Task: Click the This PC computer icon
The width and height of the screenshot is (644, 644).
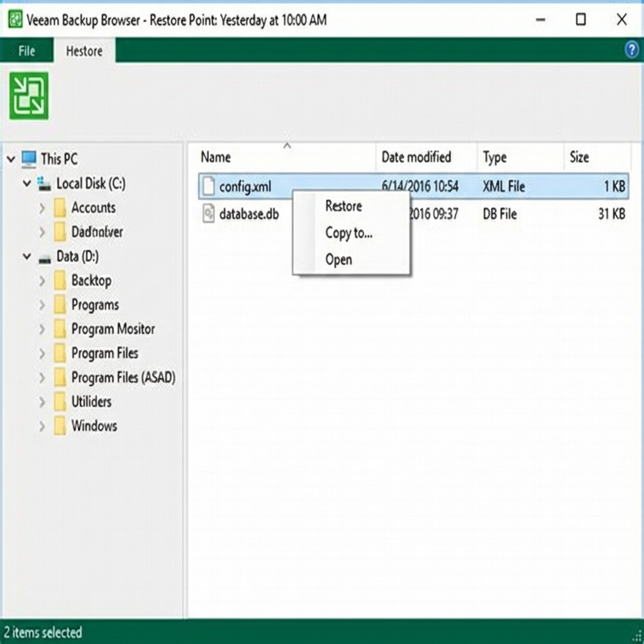Action: (x=29, y=159)
